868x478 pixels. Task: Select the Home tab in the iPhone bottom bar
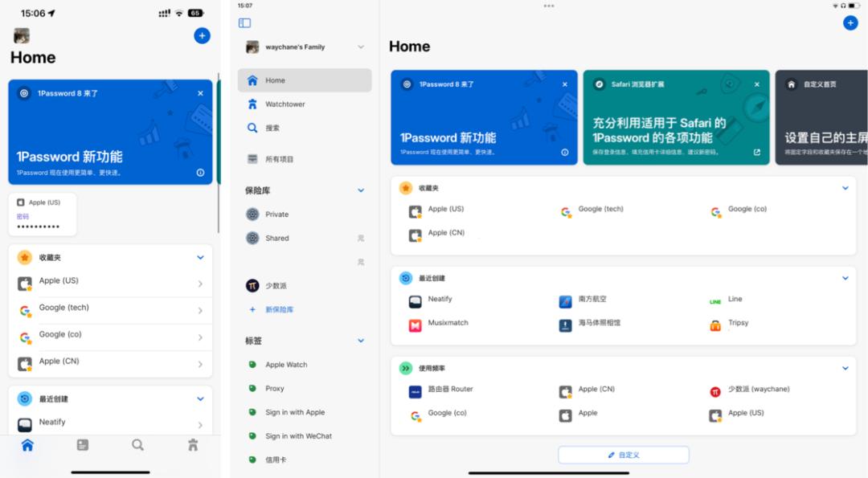pyautogui.click(x=27, y=445)
